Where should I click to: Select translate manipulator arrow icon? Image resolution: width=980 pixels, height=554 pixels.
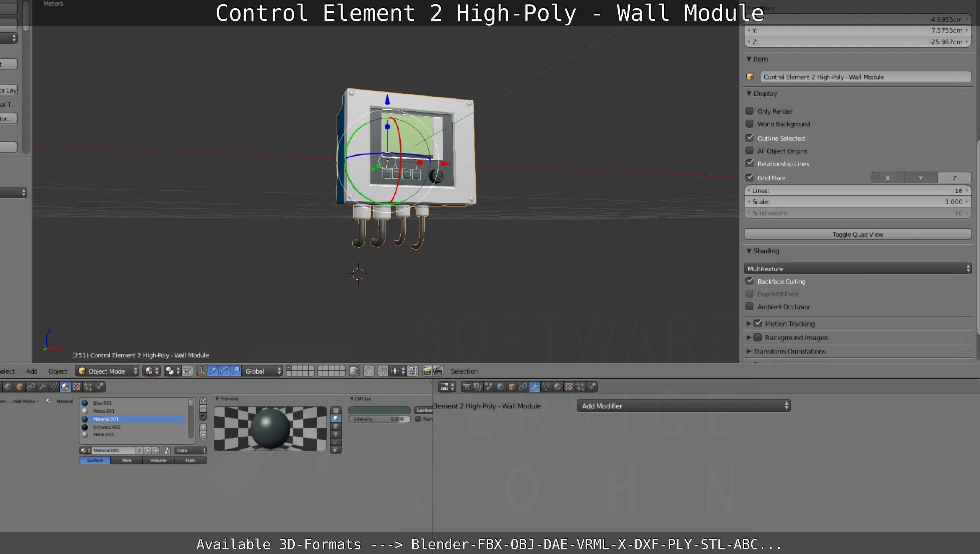[x=213, y=371]
